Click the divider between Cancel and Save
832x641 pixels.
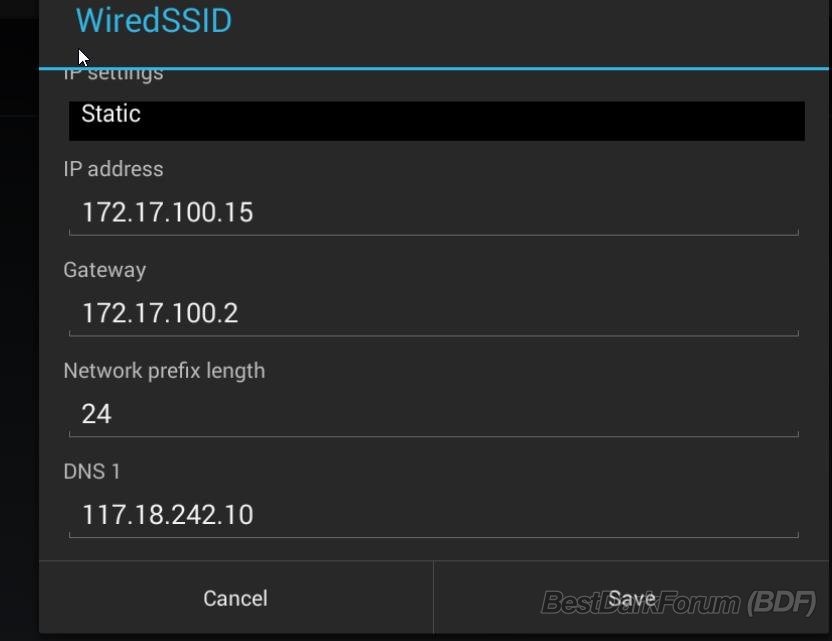(x=433, y=598)
